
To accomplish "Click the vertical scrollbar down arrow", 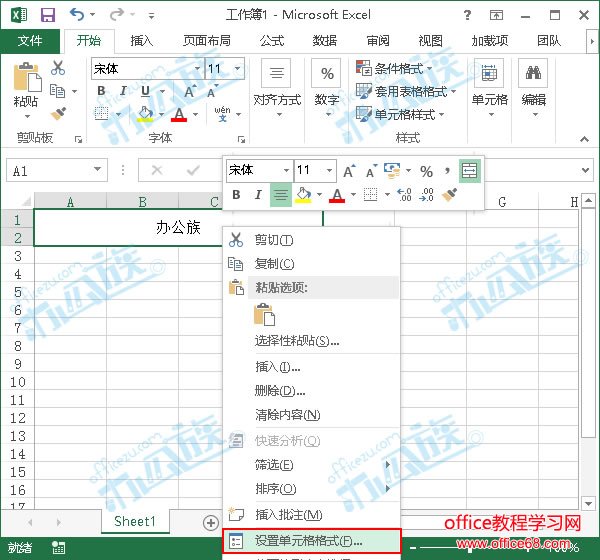I will pos(588,504).
